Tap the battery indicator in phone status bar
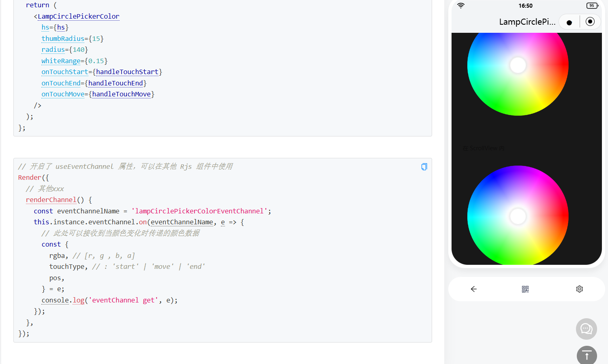 (x=592, y=6)
